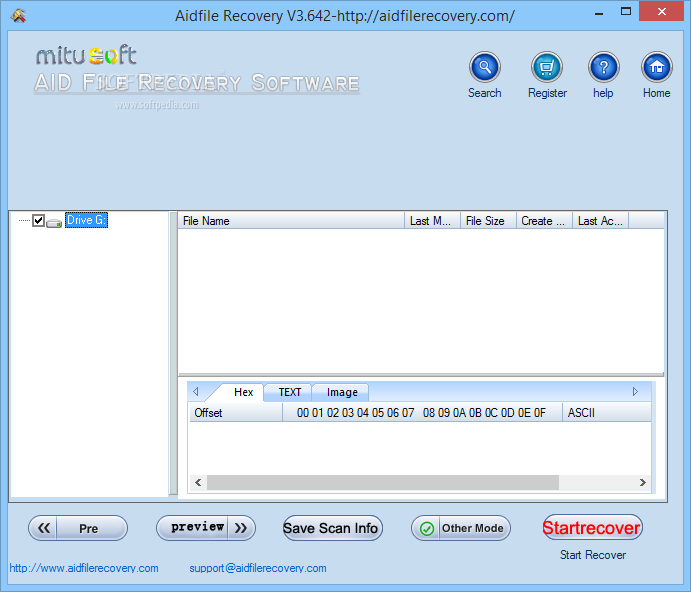Select the Drive G: tree item
Image resolution: width=691 pixels, height=592 pixels.
86,220
